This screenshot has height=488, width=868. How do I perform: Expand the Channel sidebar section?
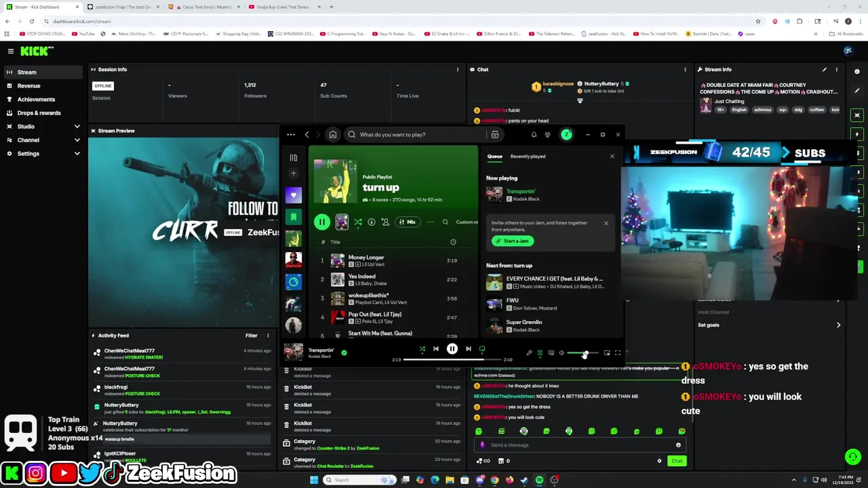point(77,140)
